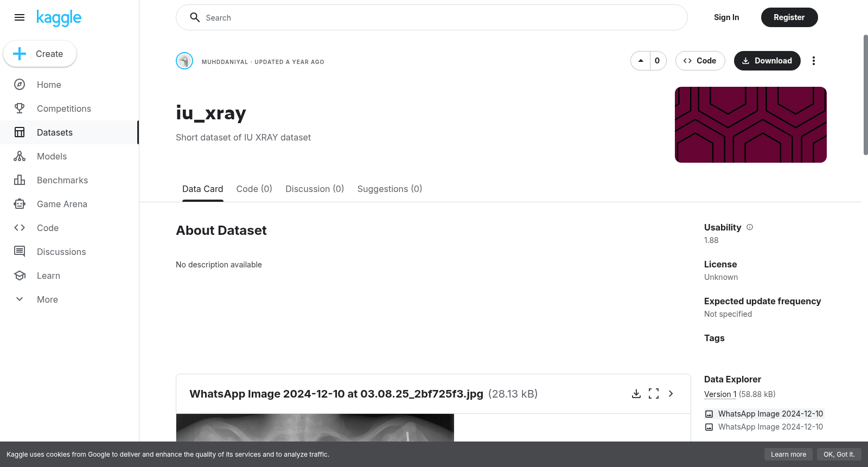This screenshot has width=868, height=467.
Task: Click the maroon hexagon dataset cover image
Action: 751,125
